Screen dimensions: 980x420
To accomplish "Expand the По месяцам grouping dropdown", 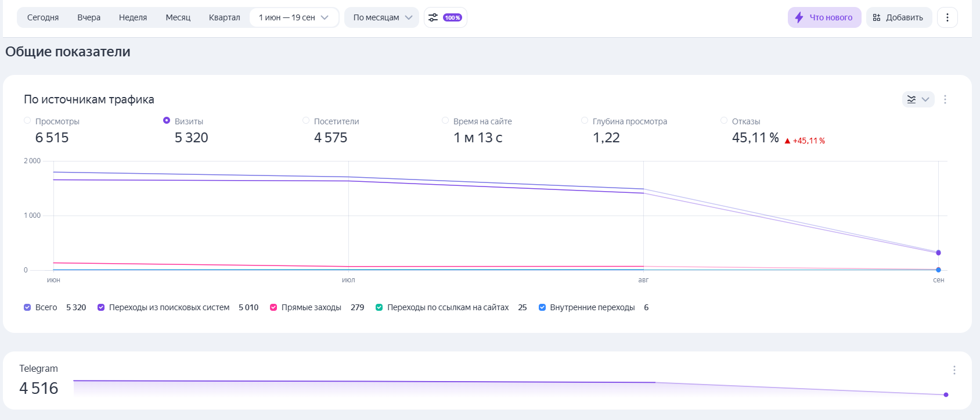I will coord(381,17).
